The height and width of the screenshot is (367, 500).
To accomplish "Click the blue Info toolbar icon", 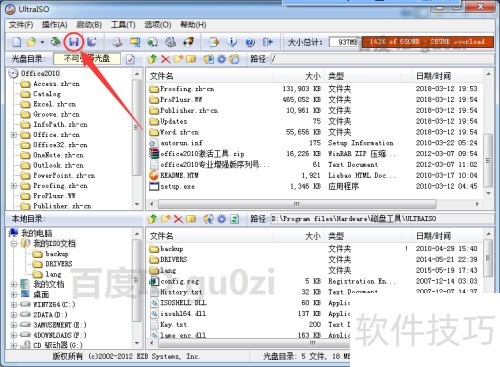I will click(x=232, y=42).
